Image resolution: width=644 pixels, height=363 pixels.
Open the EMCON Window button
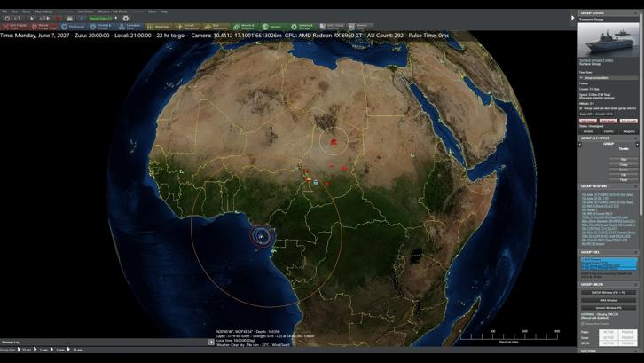coord(609,292)
